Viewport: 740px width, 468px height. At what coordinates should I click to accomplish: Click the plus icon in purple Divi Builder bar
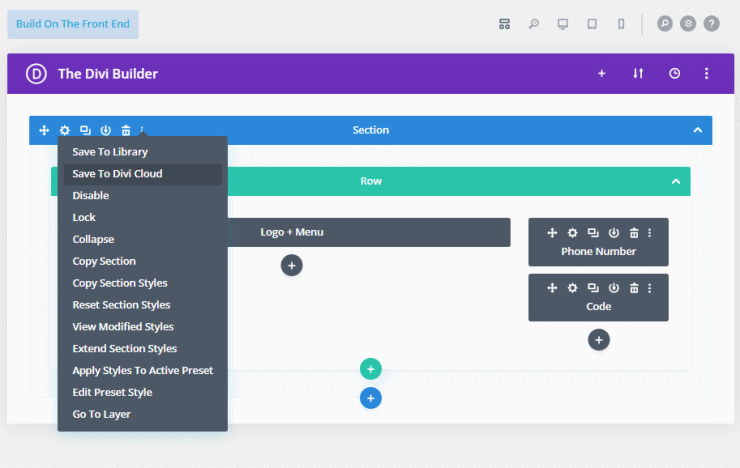pyautogui.click(x=601, y=74)
